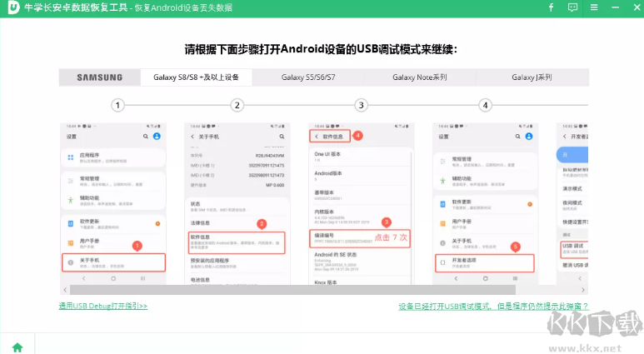Screen dimensions: 644x354
Task: Select step 4 circle marker
Action: (485, 106)
